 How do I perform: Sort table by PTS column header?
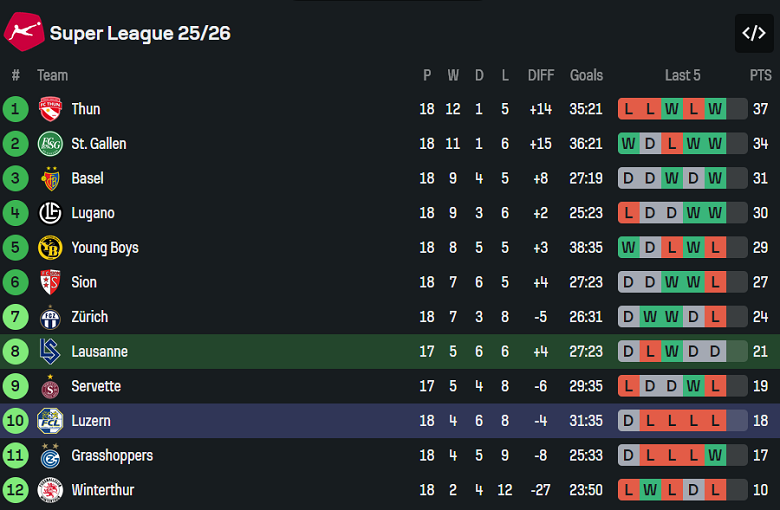click(761, 75)
